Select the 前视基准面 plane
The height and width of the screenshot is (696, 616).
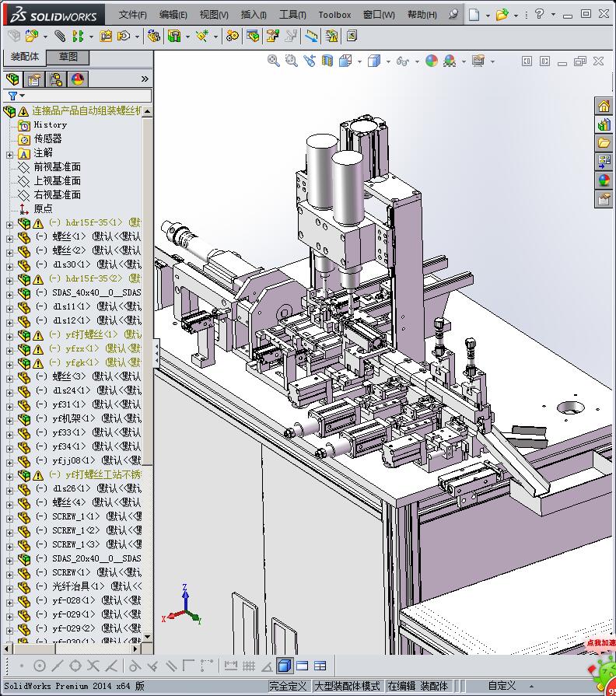tap(58, 167)
